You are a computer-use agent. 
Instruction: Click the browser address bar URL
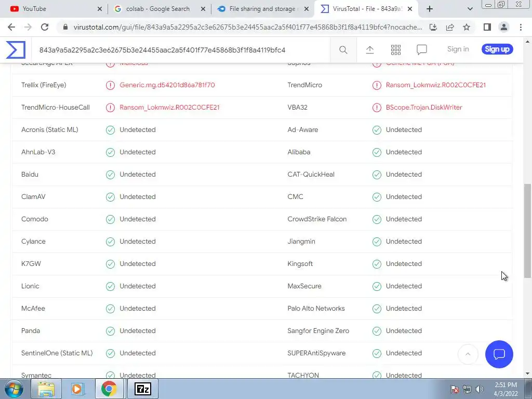click(248, 27)
